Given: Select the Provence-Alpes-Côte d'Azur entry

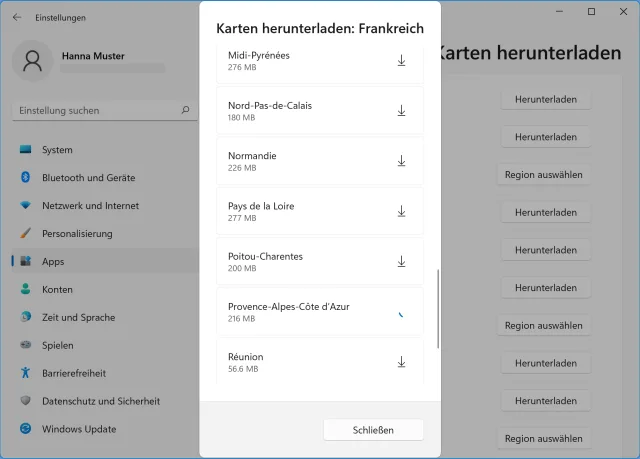Looking at the screenshot, I should tap(320, 312).
